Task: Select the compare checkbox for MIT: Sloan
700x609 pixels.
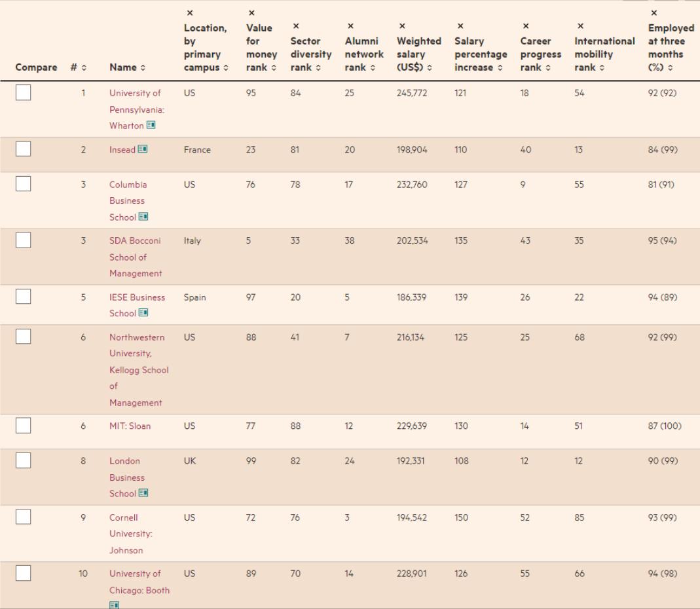Action: pos(24,426)
